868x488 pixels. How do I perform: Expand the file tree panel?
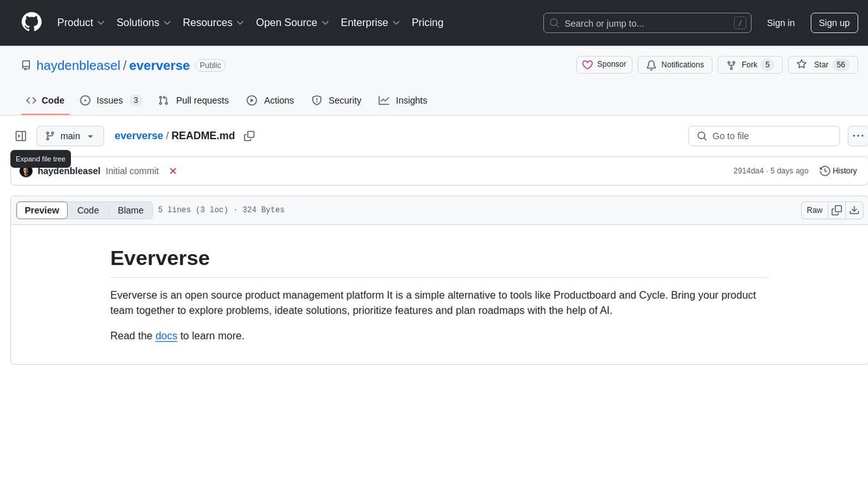click(21, 136)
